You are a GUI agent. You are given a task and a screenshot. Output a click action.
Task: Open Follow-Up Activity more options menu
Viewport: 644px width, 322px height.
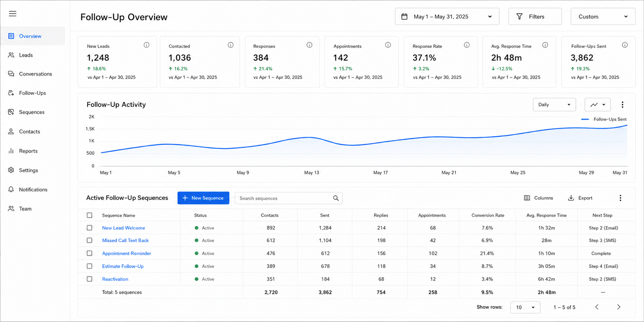click(x=623, y=105)
